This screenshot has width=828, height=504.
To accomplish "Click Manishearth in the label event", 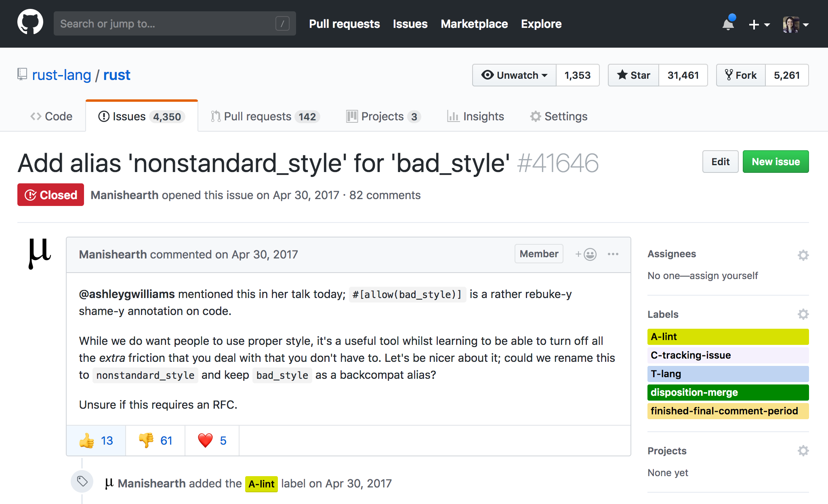I will 151,483.
